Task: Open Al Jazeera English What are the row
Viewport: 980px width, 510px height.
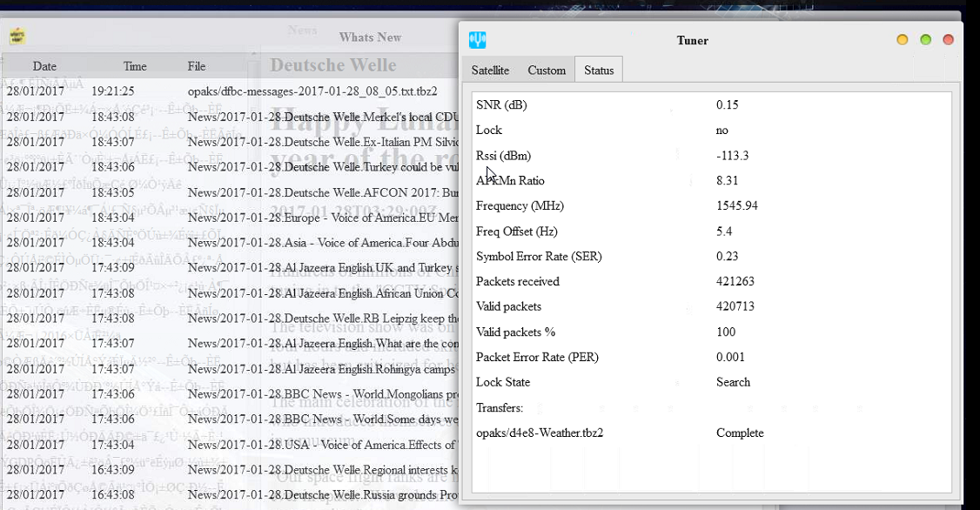Action: coord(230,343)
